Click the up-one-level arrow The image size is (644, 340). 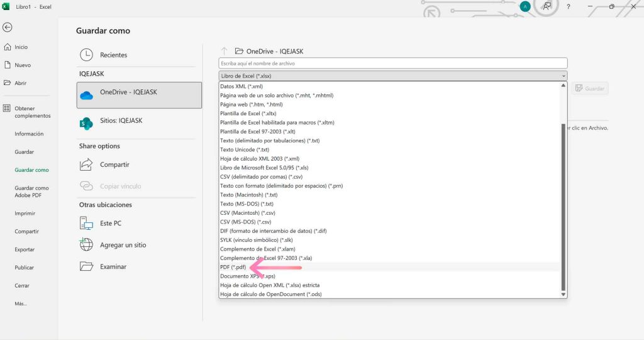(x=225, y=51)
